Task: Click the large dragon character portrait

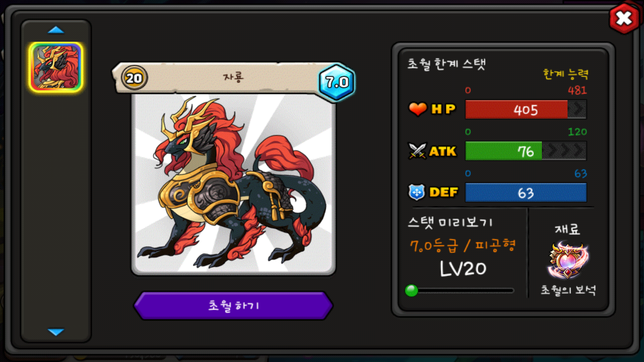Action: [233, 184]
